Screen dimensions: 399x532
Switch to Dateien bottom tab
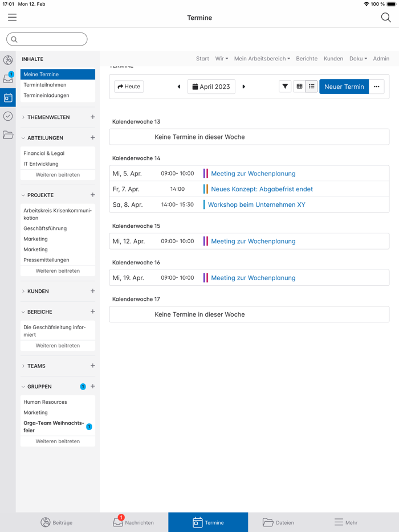point(278,522)
